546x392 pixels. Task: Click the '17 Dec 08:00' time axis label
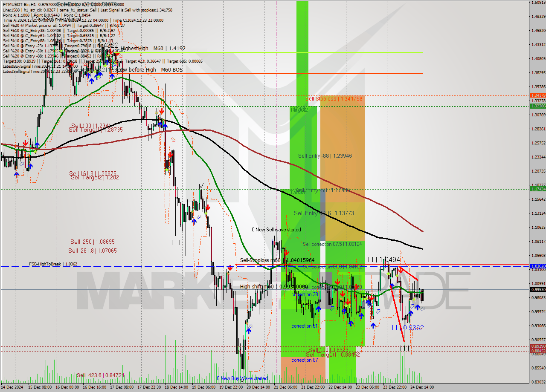click(x=121, y=387)
